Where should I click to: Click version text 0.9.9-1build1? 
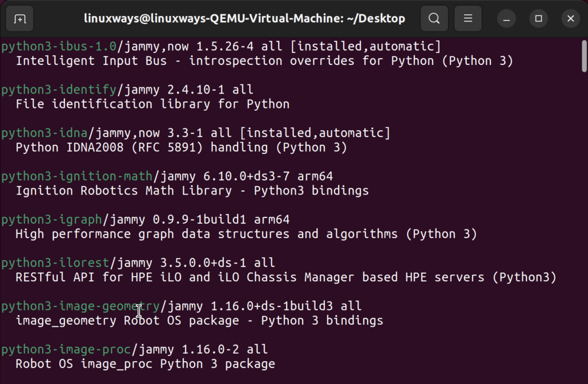199,219
